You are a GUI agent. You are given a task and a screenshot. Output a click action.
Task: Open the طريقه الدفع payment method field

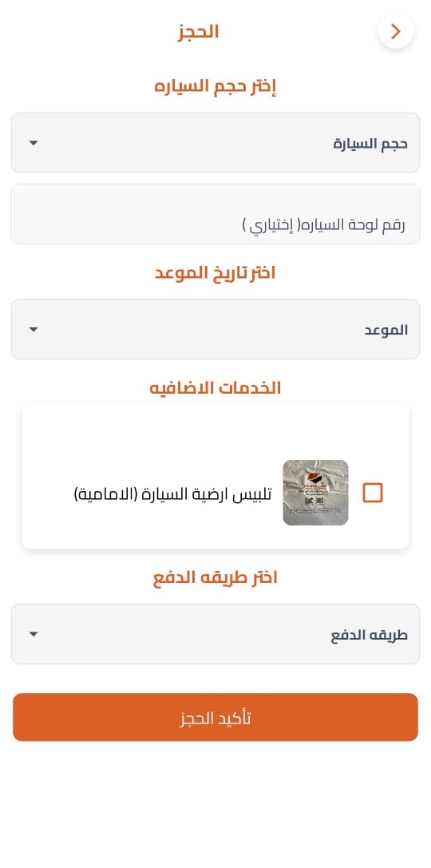tap(215, 634)
